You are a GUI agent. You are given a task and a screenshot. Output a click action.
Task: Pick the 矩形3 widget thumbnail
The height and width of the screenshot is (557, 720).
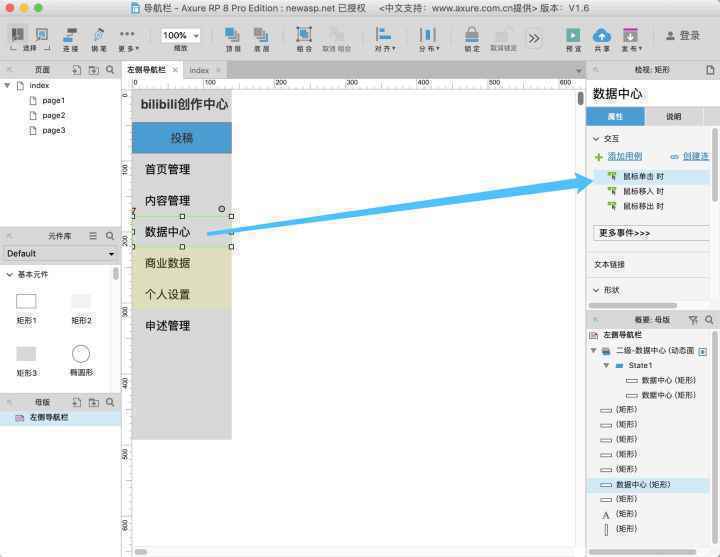[26, 354]
